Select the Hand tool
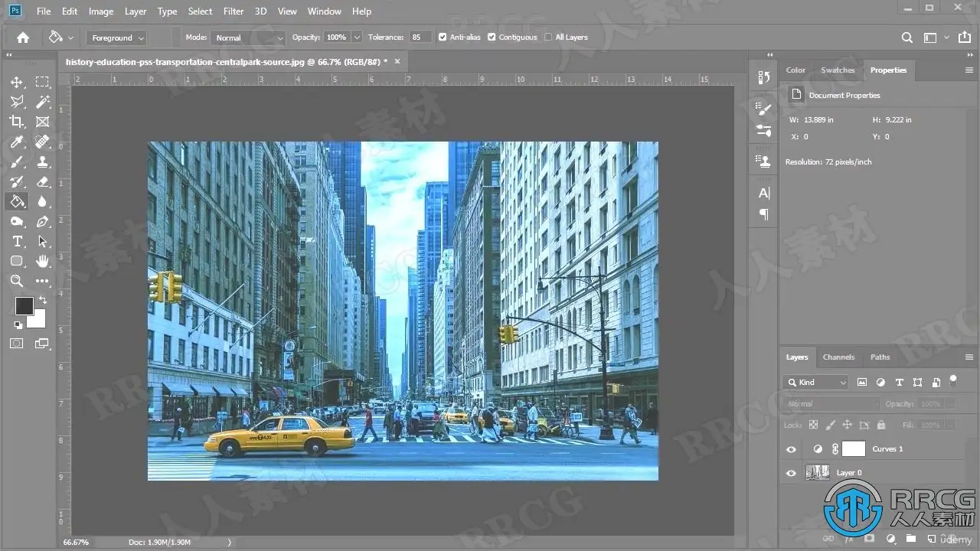The image size is (980, 551). coord(43,261)
